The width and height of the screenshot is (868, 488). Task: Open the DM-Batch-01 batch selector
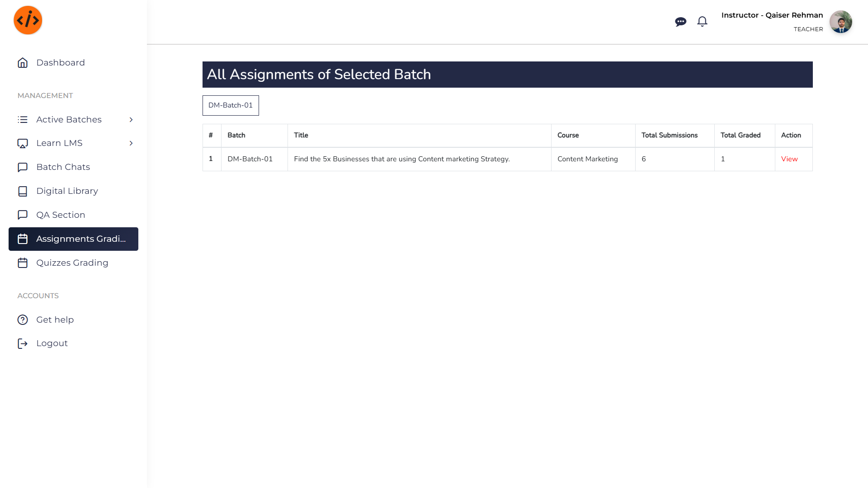tap(231, 105)
